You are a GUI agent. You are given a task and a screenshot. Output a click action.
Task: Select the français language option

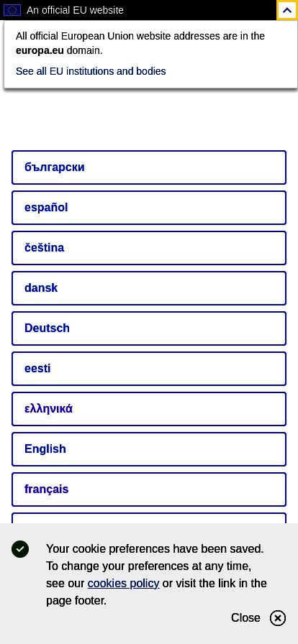pos(149,489)
